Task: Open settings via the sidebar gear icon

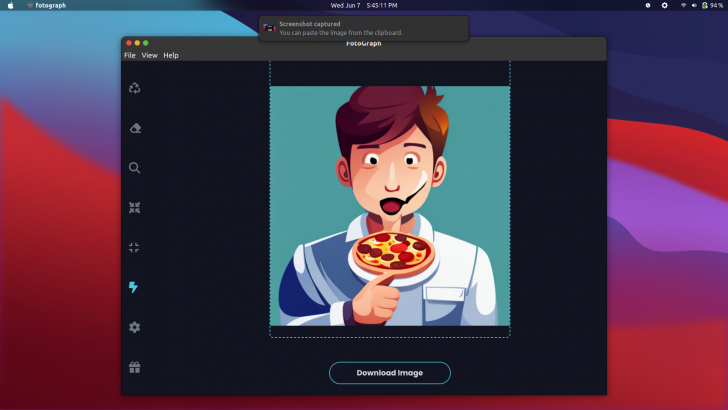Action: click(135, 327)
